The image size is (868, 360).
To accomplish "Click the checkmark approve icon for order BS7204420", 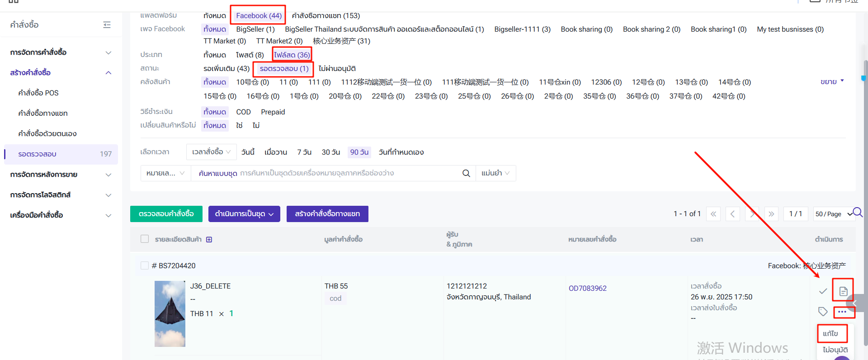I will pyautogui.click(x=823, y=291).
